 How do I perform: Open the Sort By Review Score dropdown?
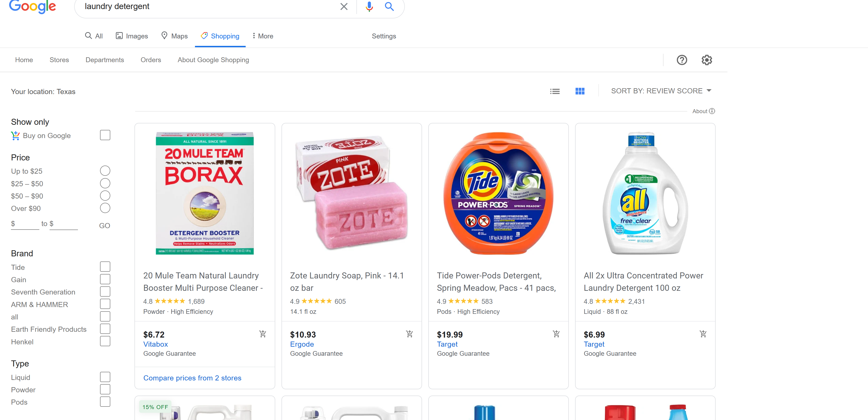click(x=661, y=91)
